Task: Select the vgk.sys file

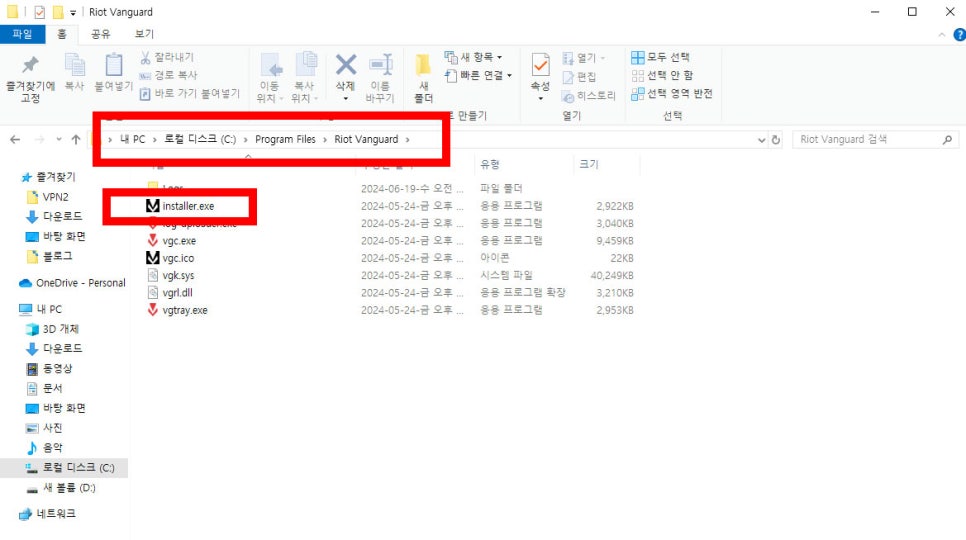Action: 170,275
